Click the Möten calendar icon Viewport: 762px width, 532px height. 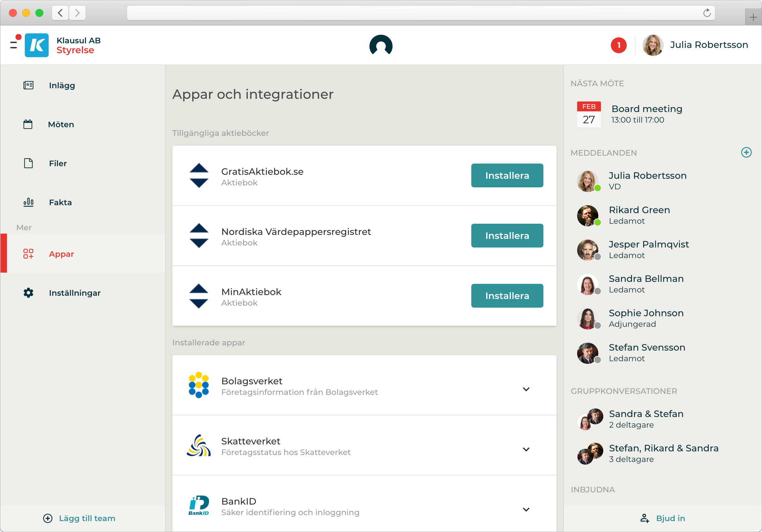28,124
